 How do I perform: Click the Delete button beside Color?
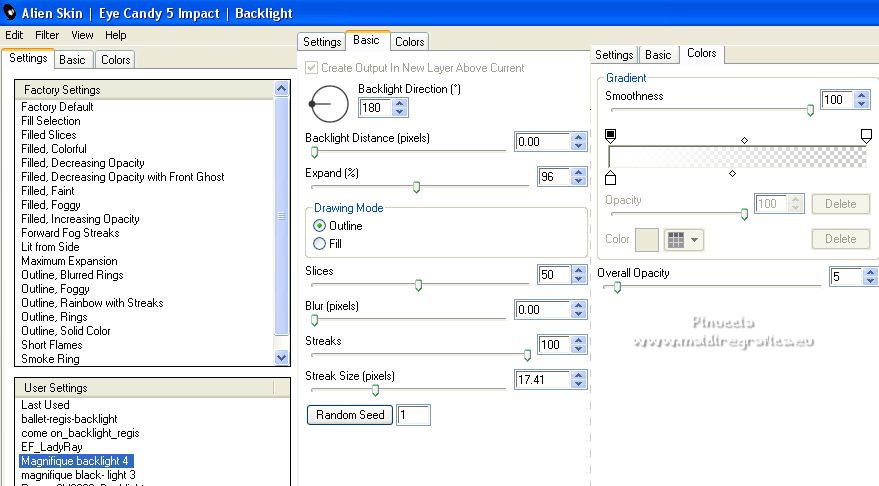coord(840,239)
